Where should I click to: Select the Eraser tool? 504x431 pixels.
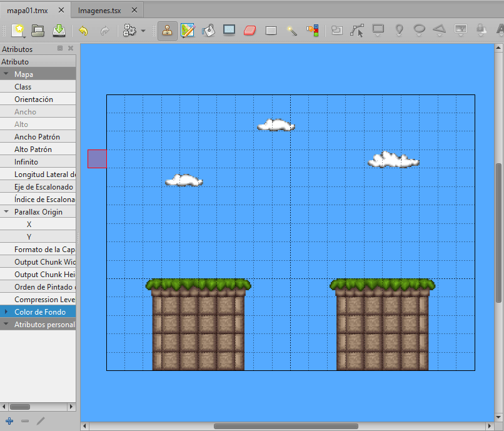249,30
